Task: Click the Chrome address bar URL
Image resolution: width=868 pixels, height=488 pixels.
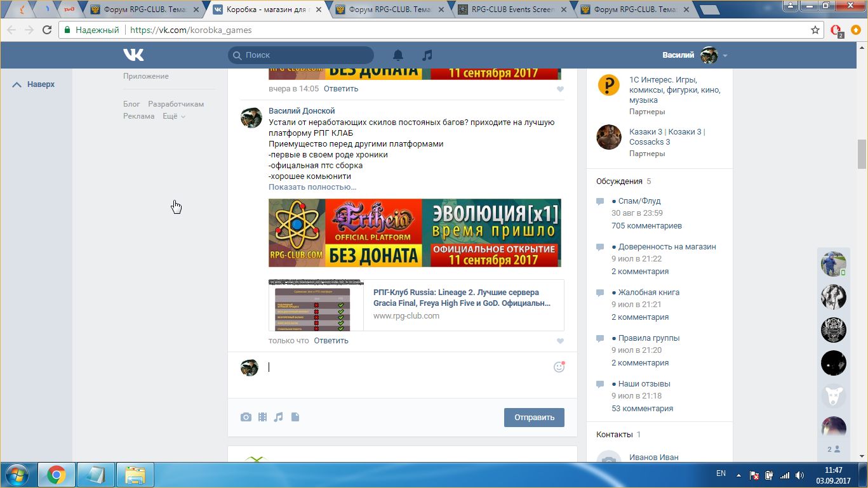Action: pos(190,30)
